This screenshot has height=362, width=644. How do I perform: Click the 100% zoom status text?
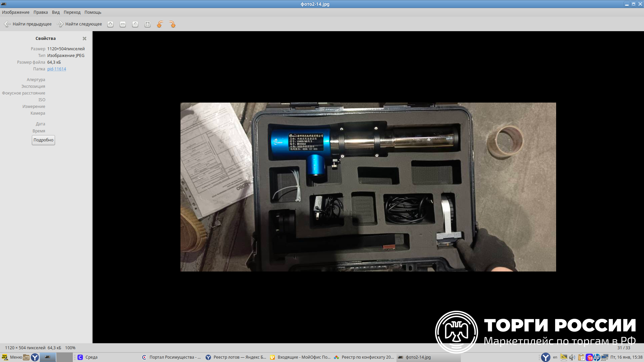point(70,348)
